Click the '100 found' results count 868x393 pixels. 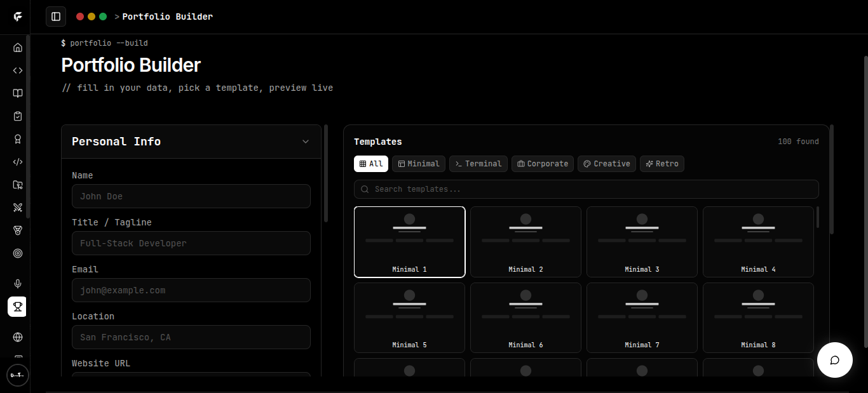click(798, 142)
